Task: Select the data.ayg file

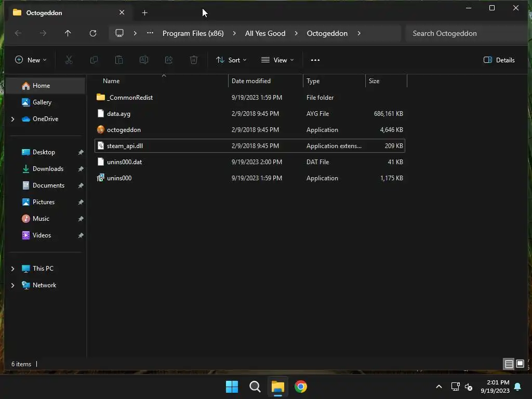Action: (250, 114)
